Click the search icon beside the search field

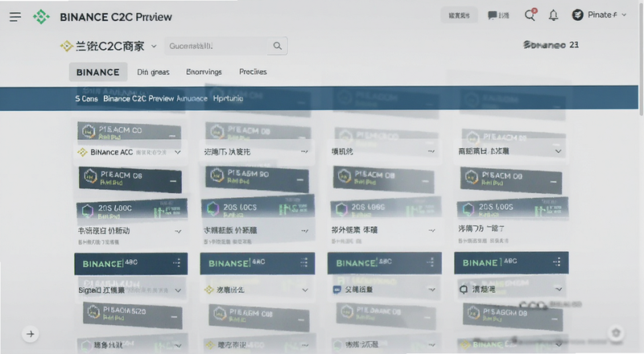click(278, 46)
